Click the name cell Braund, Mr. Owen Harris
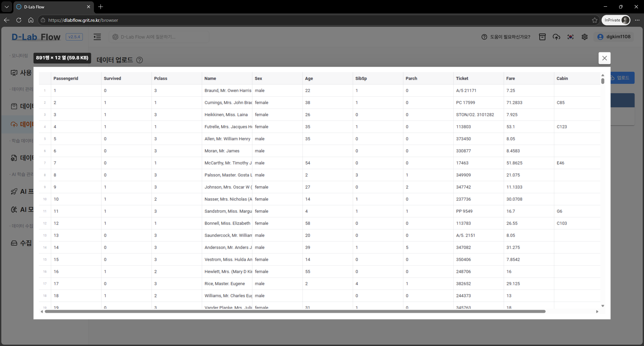Screen dimensions: 644x346 (227, 91)
